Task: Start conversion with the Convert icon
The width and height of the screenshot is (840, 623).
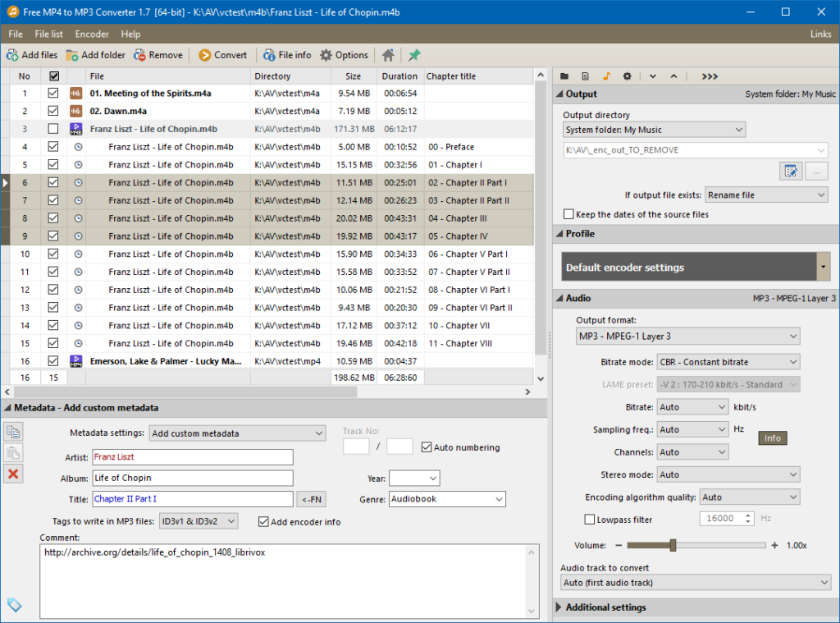Action: point(204,55)
